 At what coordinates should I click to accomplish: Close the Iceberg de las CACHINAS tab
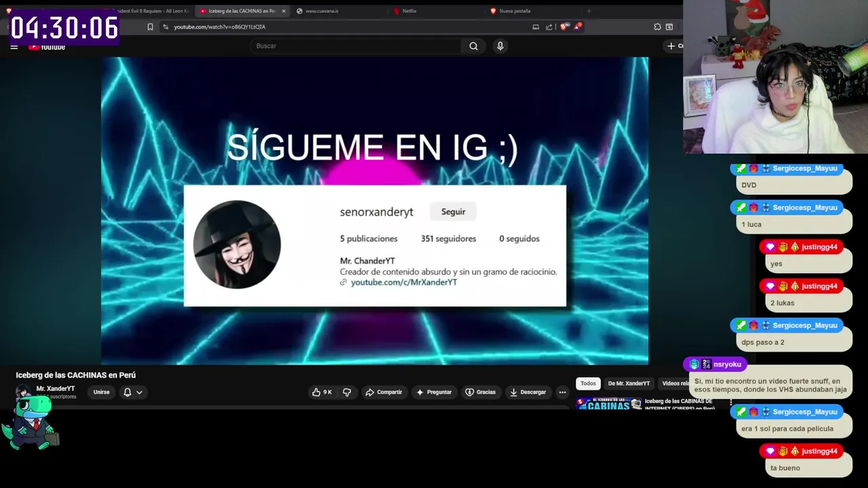tap(283, 11)
